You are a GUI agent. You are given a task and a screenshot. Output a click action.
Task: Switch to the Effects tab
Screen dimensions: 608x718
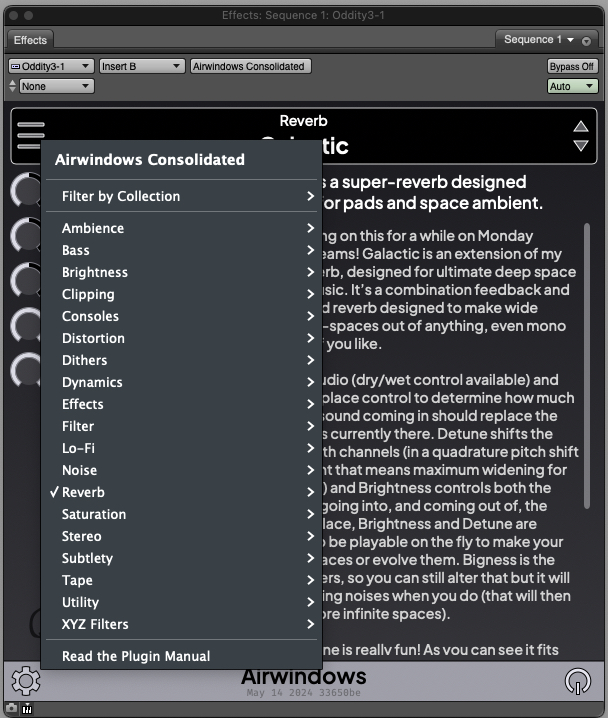tap(30, 40)
